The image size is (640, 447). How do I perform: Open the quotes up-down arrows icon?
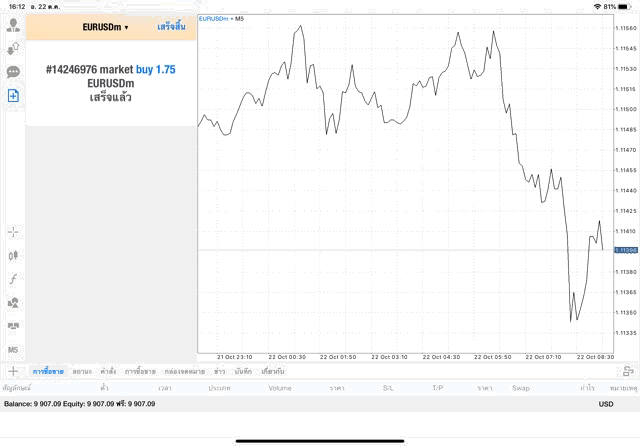(x=14, y=47)
